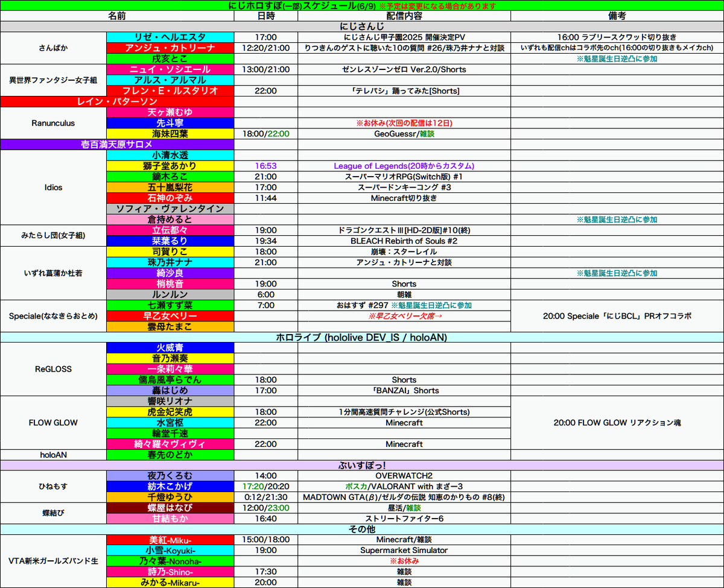This screenshot has width=724, height=588.
Task: Click the 名前 column header
Action: (x=117, y=16)
